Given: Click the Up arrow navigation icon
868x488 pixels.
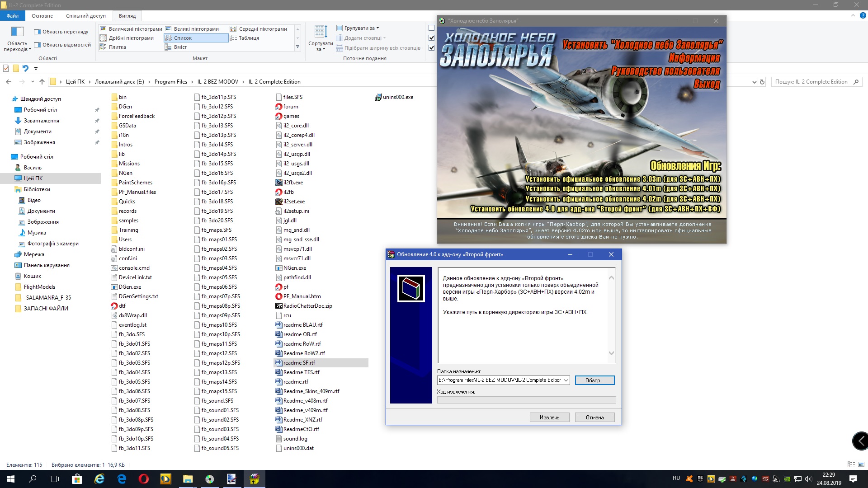Looking at the screenshot, I should coord(42,82).
